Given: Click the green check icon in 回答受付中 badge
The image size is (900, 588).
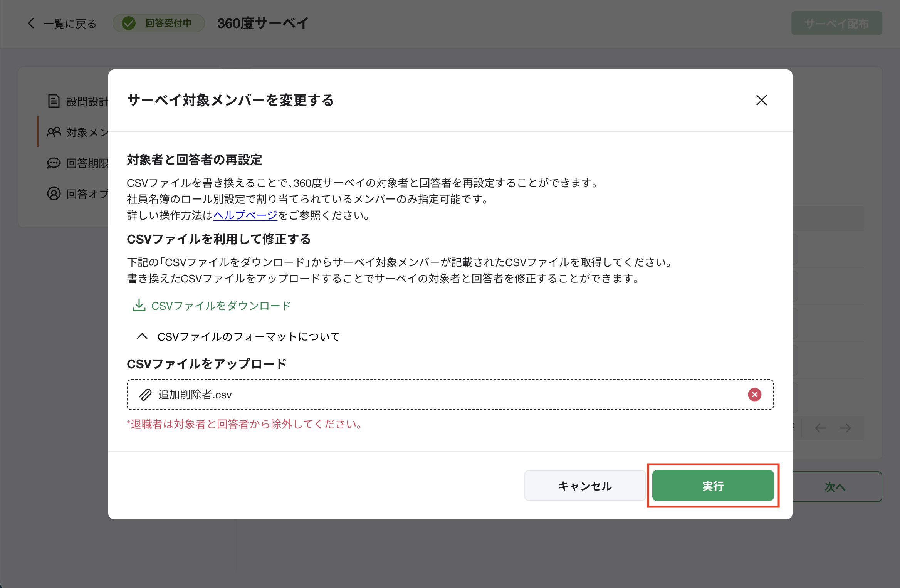Looking at the screenshot, I should click(129, 23).
